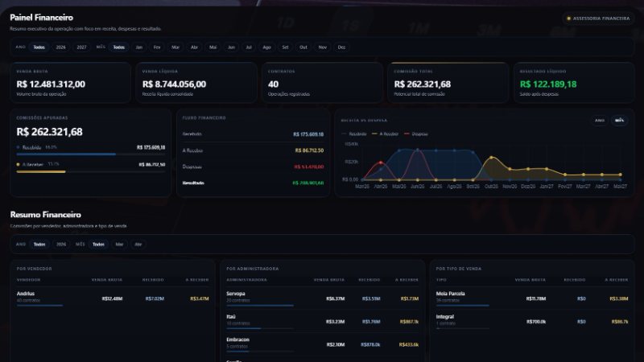Select Todos in Painel Financeiro MÊS filter
The width and height of the screenshot is (644, 362).
(118, 47)
